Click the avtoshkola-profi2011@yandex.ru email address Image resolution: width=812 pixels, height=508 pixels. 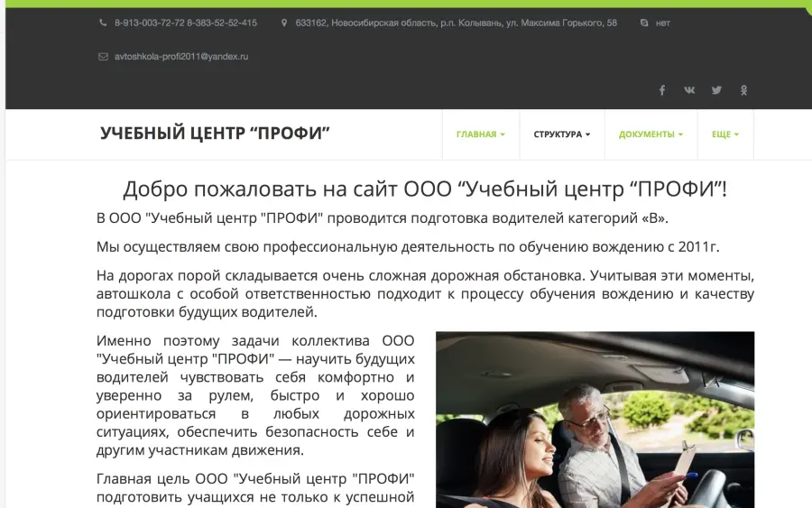[x=180, y=56]
